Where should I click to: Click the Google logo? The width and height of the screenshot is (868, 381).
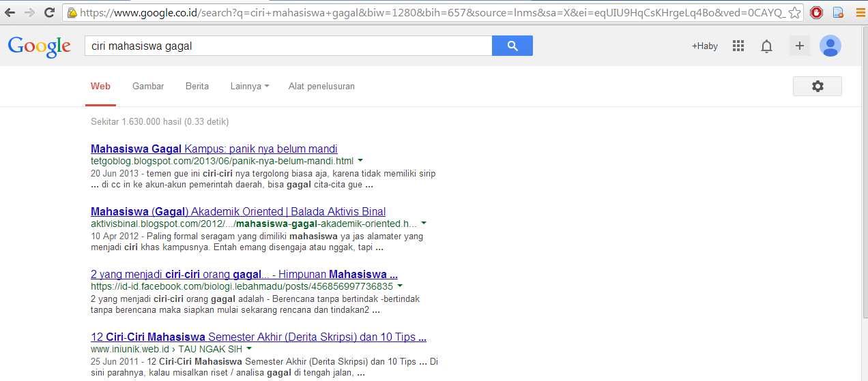click(x=40, y=46)
